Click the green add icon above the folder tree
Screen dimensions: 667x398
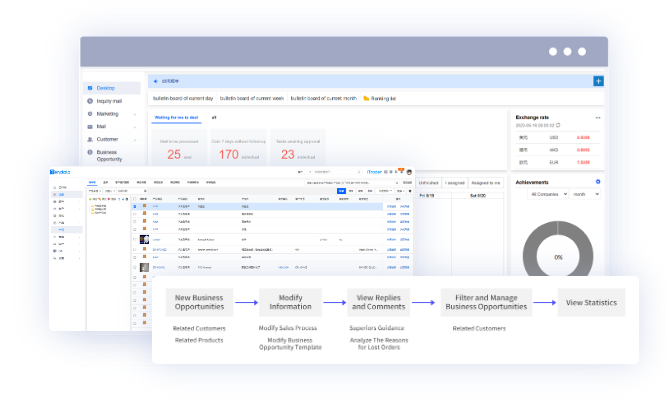tap(90, 199)
